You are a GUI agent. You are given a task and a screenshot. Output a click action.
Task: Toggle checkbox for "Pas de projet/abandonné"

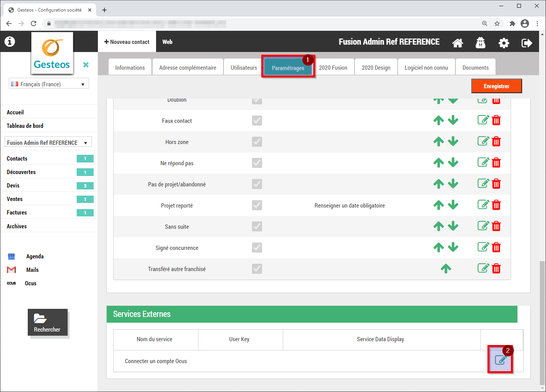click(x=257, y=184)
